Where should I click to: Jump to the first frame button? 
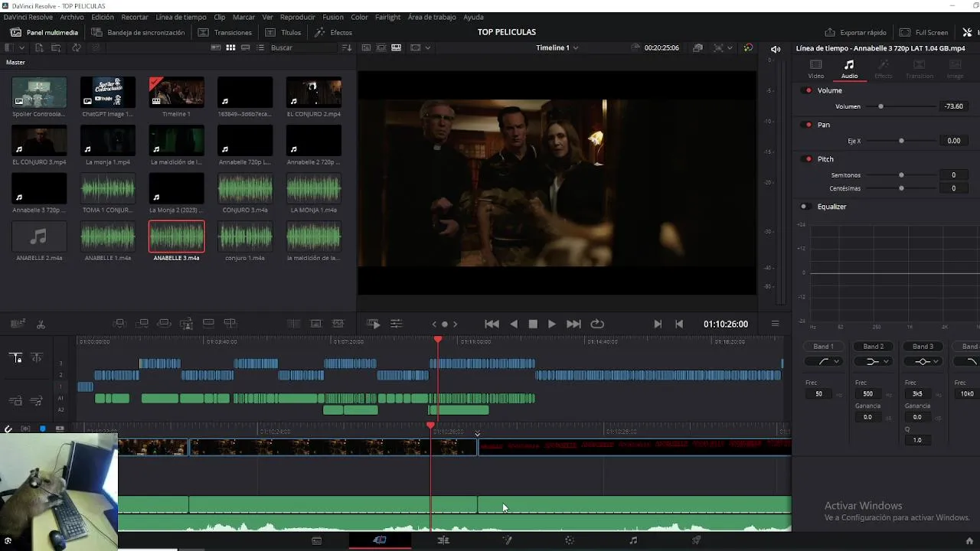click(x=492, y=324)
